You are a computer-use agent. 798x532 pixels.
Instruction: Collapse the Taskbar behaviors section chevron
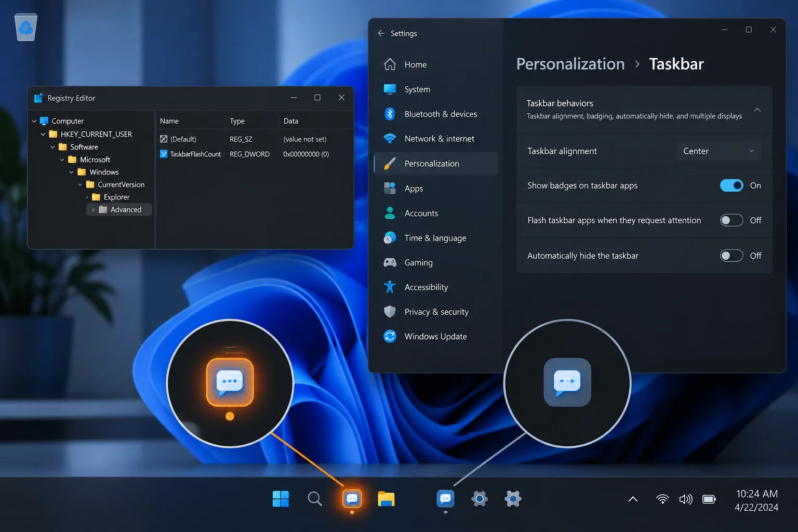tap(757, 110)
